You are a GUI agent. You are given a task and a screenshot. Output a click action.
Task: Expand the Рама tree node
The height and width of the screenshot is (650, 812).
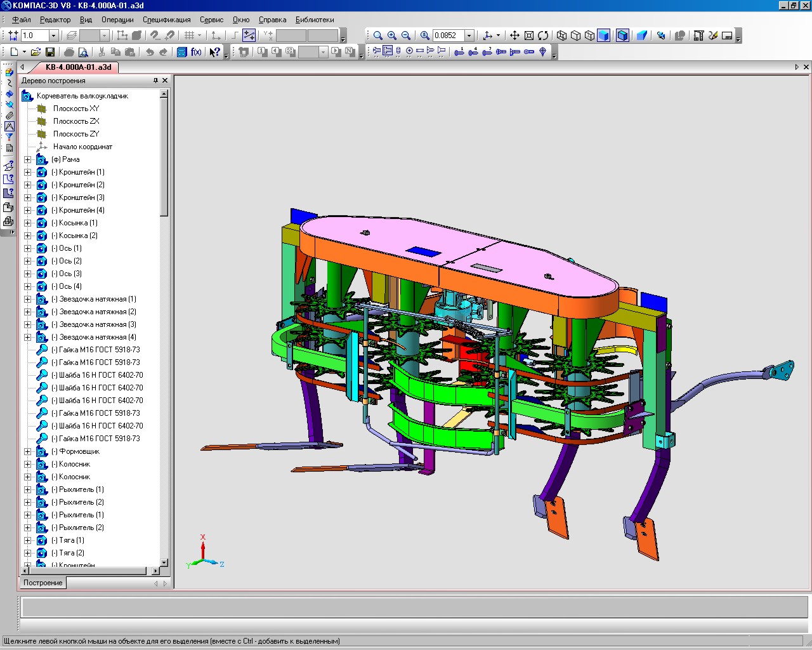tap(27, 159)
